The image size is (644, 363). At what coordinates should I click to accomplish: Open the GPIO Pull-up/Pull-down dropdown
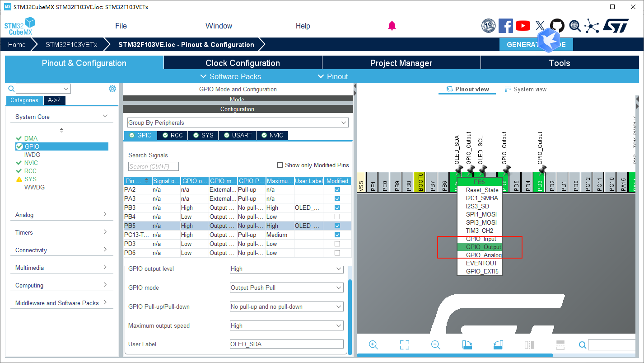click(x=287, y=306)
